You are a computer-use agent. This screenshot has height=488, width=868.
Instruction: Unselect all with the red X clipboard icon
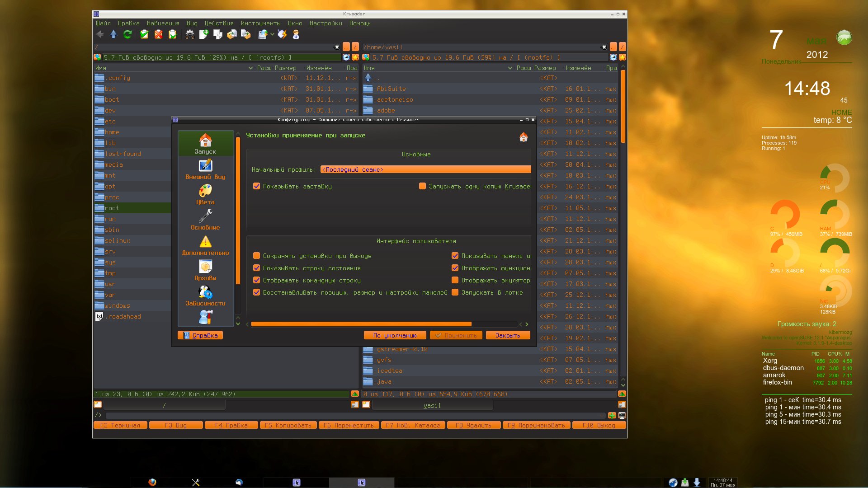pyautogui.click(x=158, y=34)
